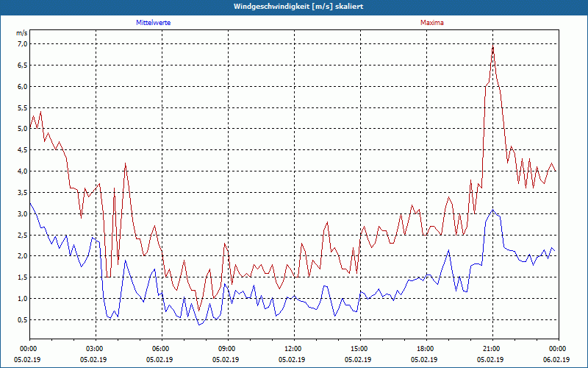Select the 6,5 y-axis value
588x368 pixels.
click(22, 66)
